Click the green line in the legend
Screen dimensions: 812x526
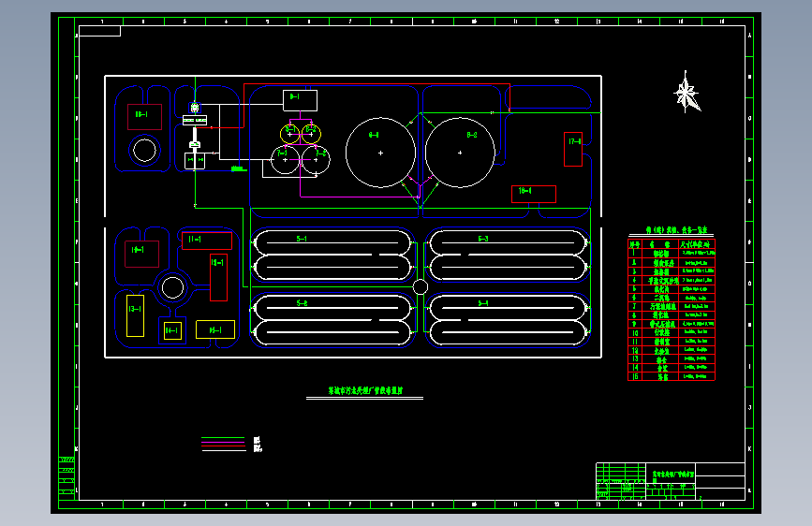point(223,438)
